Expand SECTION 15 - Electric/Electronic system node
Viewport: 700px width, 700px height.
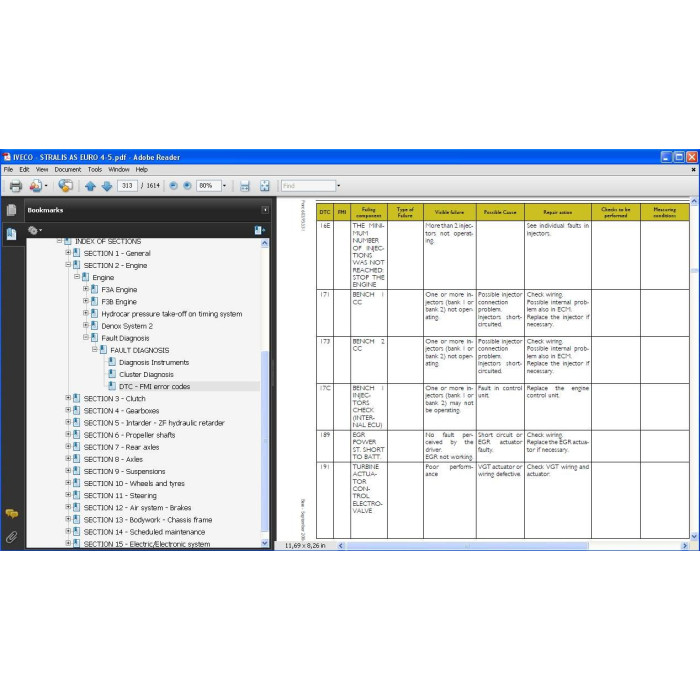68,543
